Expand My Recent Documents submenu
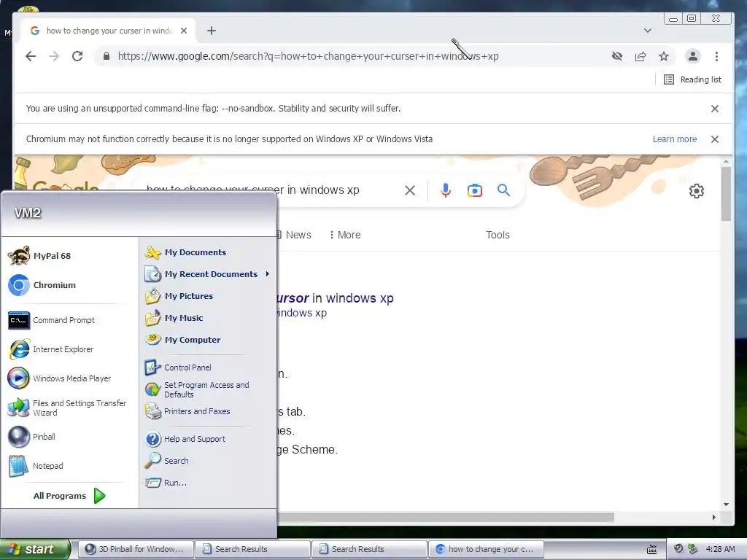This screenshot has width=747, height=560. pos(207,274)
